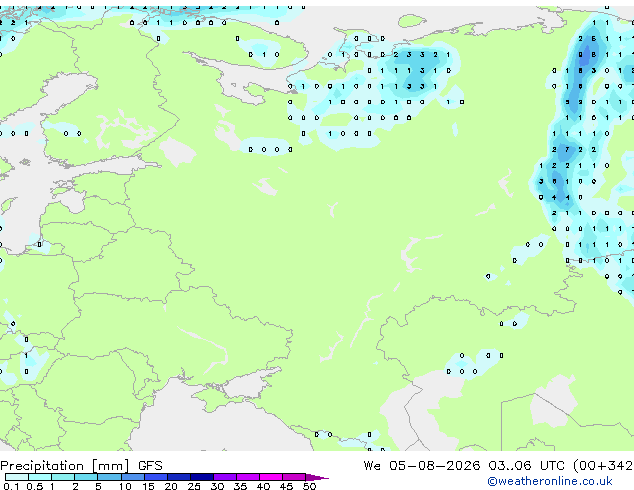Pick the 45–50 mm legend color swatch
This screenshot has height=490, width=634.
point(294,477)
